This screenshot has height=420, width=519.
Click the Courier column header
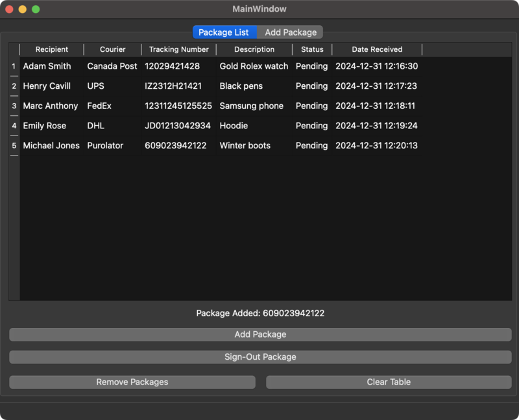click(113, 49)
